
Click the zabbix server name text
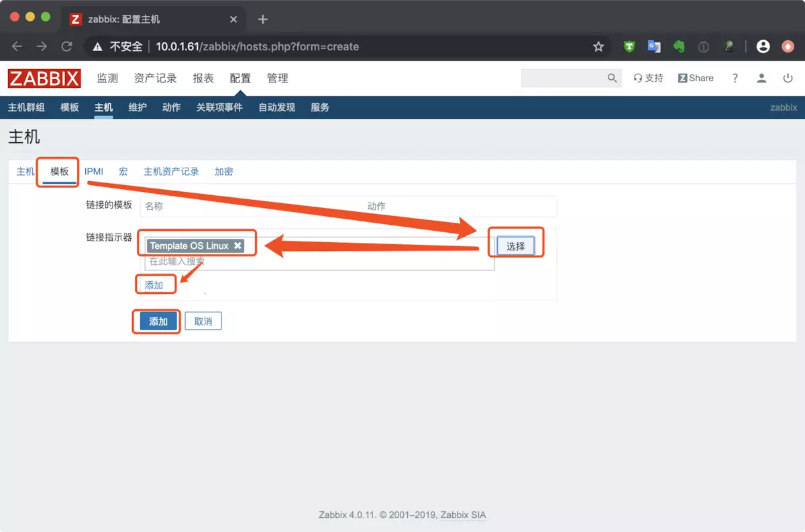(784, 107)
